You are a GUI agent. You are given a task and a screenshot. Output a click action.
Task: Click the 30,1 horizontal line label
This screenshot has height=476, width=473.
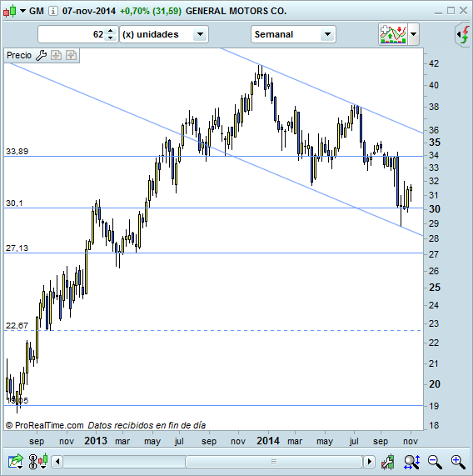(x=14, y=203)
